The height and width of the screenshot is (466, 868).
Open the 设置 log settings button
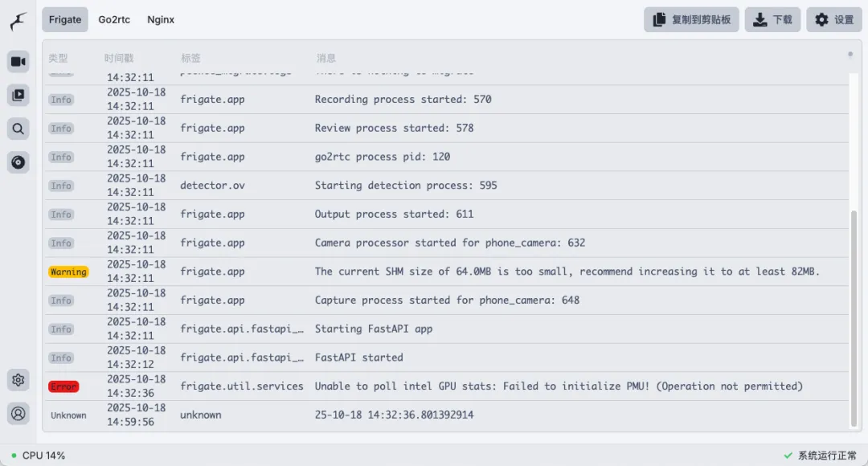pyautogui.click(x=833, y=19)
